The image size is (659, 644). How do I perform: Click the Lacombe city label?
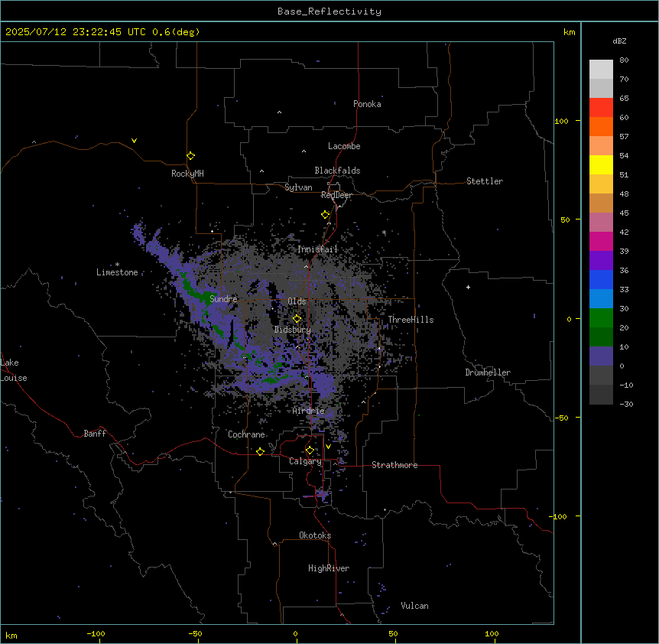[x=344, y=146]
